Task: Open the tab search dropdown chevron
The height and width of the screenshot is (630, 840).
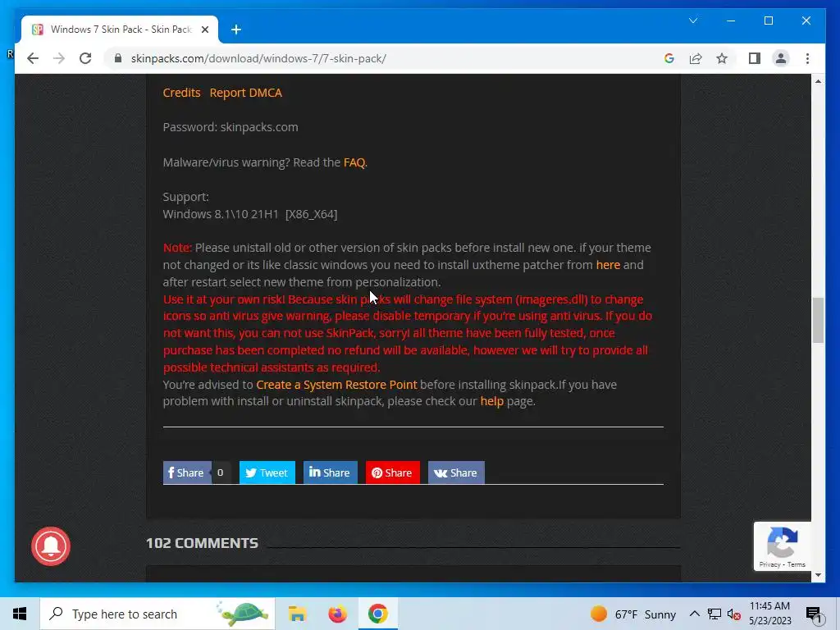Action: (692, 21)
